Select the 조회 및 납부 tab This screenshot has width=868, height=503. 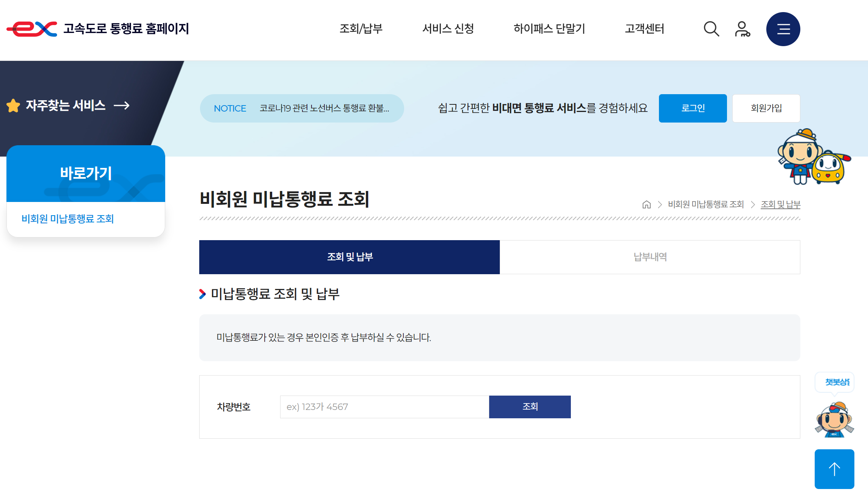click(349, 257)
